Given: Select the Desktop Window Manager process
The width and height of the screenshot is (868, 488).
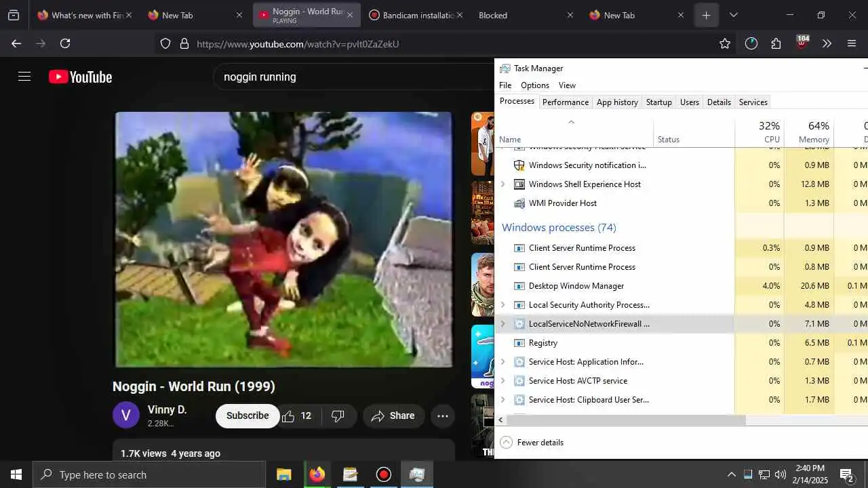Looking at the screenshot, I should pyautogui.click(x=682, y=286).
